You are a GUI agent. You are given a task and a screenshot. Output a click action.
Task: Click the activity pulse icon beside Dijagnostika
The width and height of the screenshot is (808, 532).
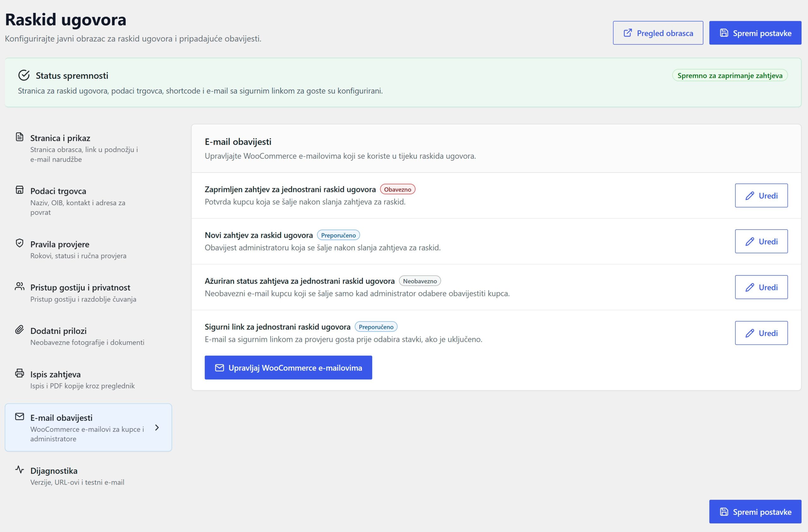20,470
